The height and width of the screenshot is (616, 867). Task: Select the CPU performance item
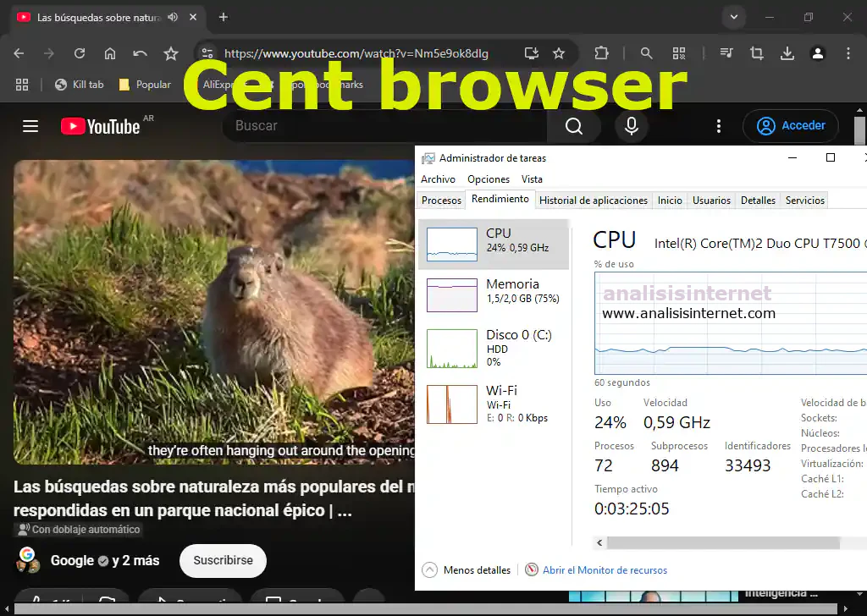pos(494,245)
